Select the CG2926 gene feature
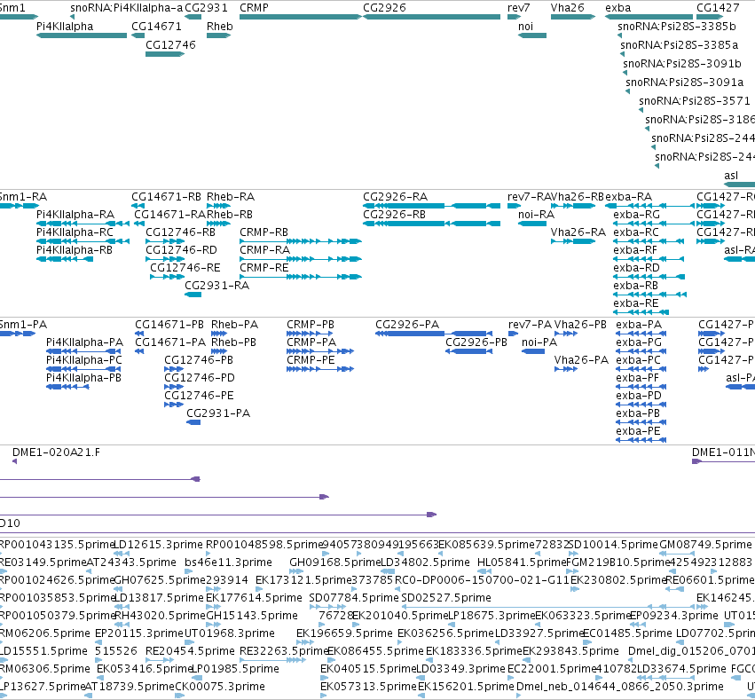This screenshot has height=700, width=755. pyautogui.click(x=431, y=17)
